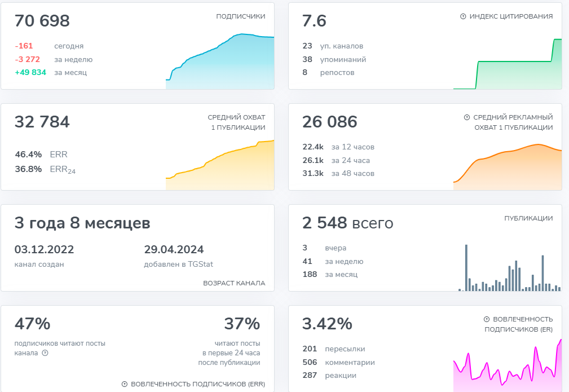Click the 37% first 24 hours value
This screenshot has width=569, height=392.
(242, 323)
